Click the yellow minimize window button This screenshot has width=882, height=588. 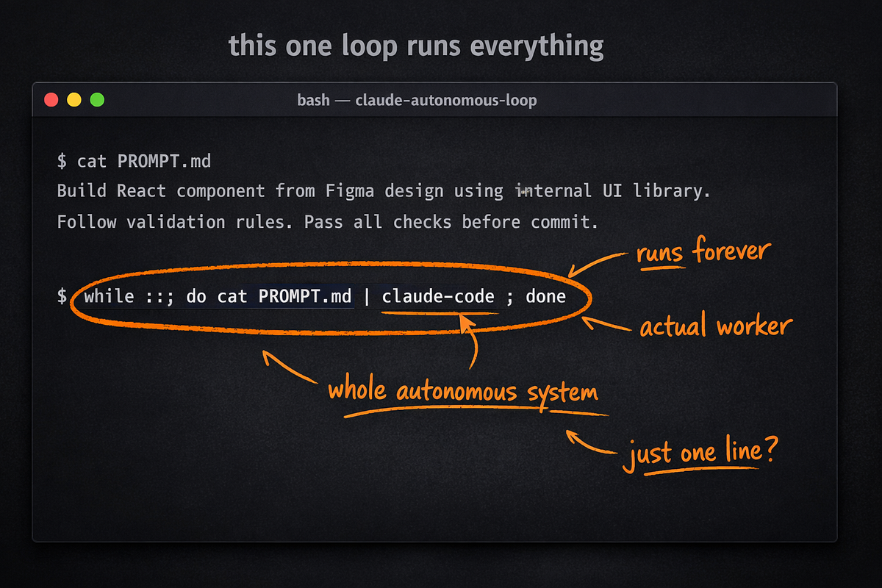tap(74, 100)
